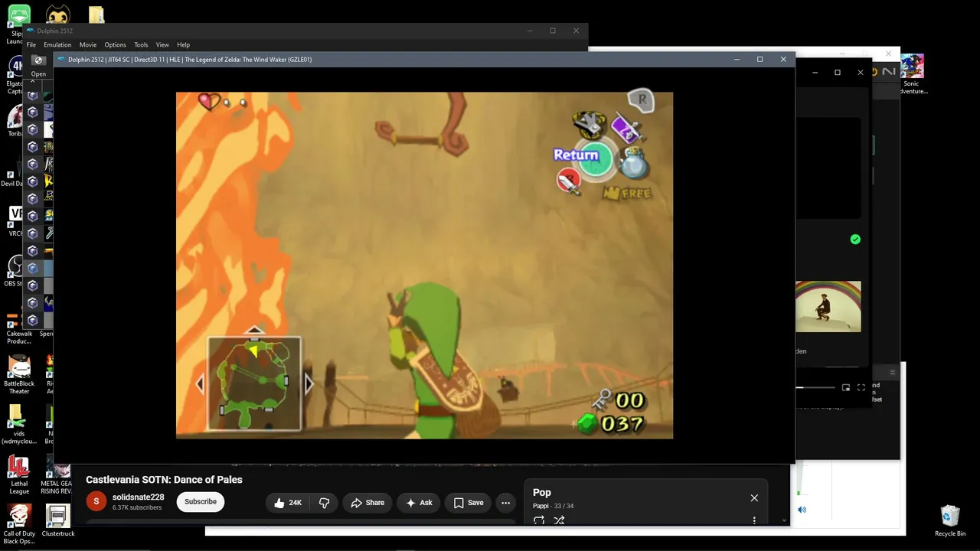Screen dimensions: 980x551
Task: Open Metal Gear Rising desktop shortcut
Action: pos(57,475)
